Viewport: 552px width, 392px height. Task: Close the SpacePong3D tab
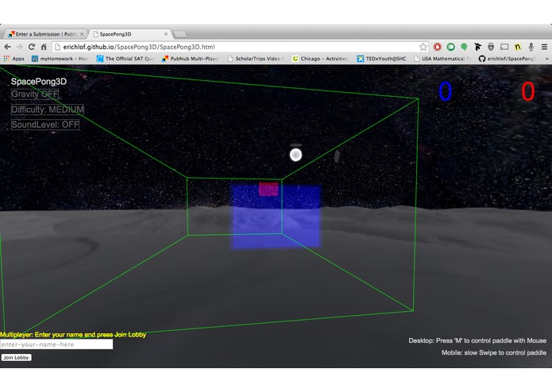(166, 34)
